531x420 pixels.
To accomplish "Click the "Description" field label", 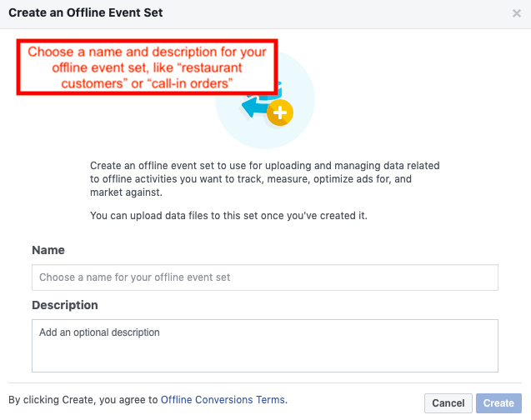I will click(65, 305).
